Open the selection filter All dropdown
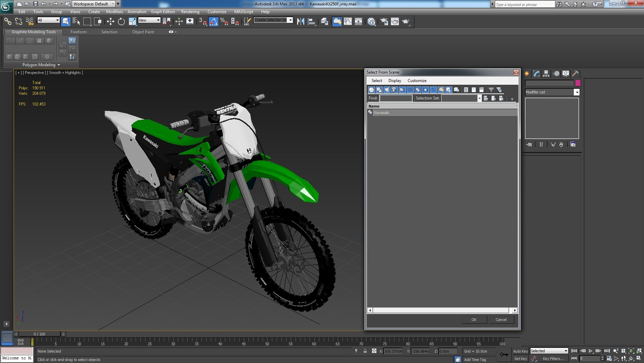Screen dimensions: 644x363 tap(48, 20)
